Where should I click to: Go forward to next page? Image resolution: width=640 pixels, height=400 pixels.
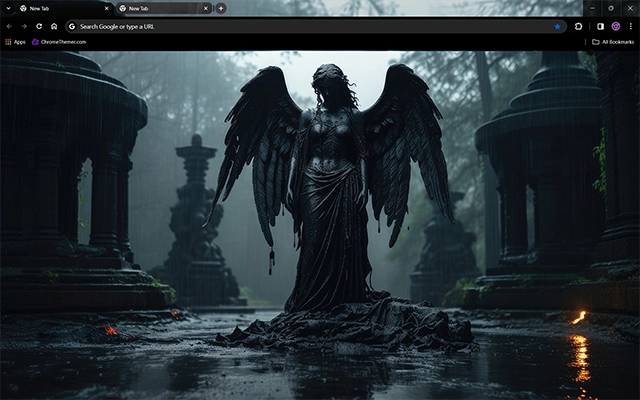pos(24,27)
